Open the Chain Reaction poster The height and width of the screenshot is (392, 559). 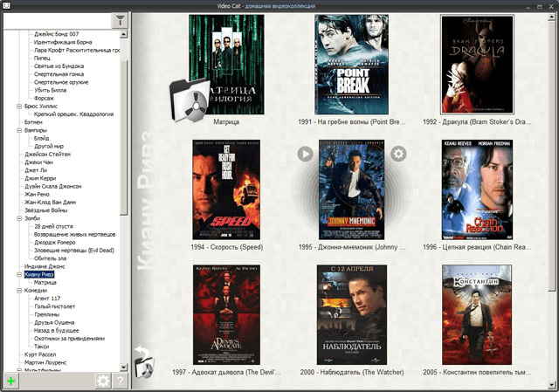[x=477, y=189]
